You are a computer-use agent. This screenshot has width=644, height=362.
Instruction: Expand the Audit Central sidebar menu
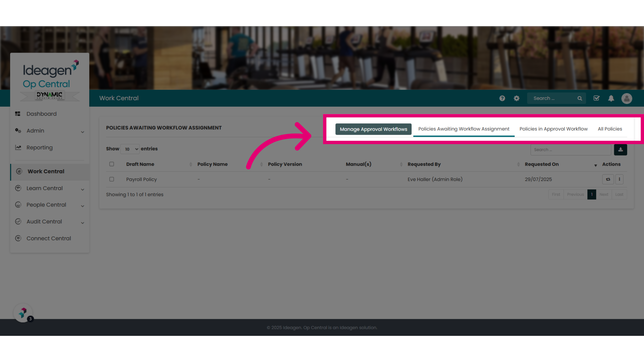pyautogui.click(x=50, y=222)
